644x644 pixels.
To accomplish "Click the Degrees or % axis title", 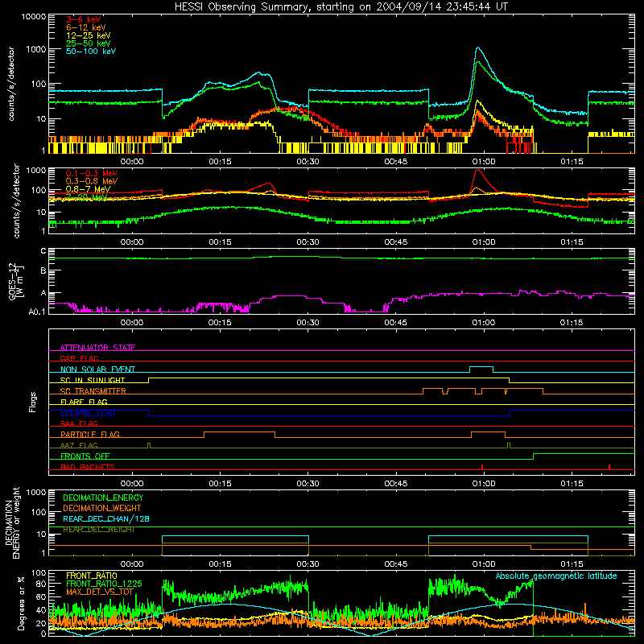I will pyautogui.click(x=21, y=603).
